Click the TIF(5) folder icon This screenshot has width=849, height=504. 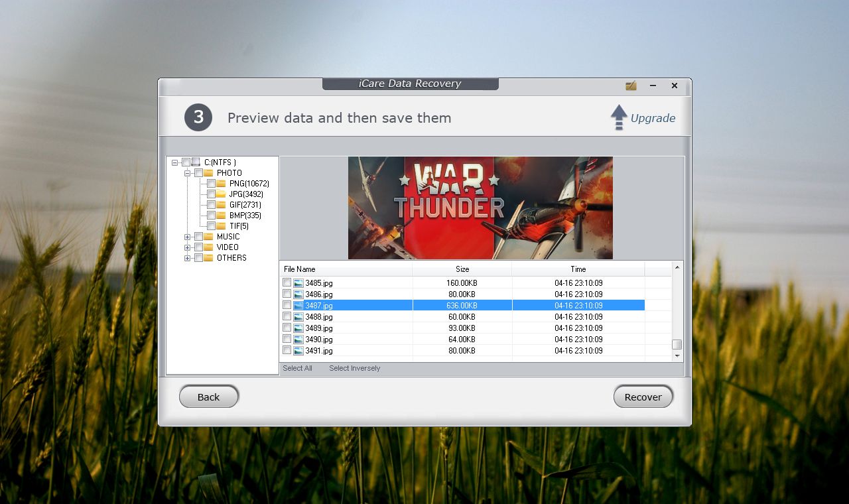point(221,225)
